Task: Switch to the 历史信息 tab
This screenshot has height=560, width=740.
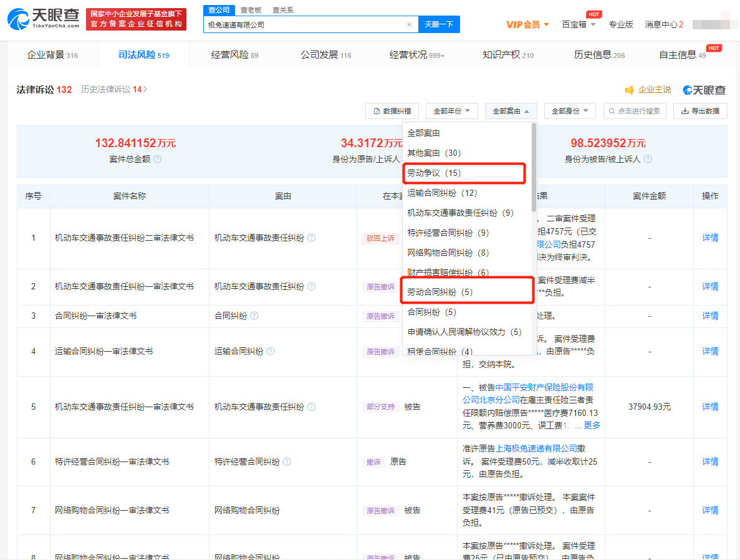Action: click(x=599, y=55)
